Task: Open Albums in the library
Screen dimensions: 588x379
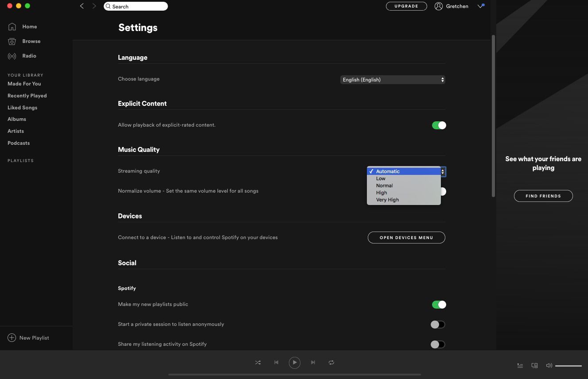Action: click(x=17, y=119)
